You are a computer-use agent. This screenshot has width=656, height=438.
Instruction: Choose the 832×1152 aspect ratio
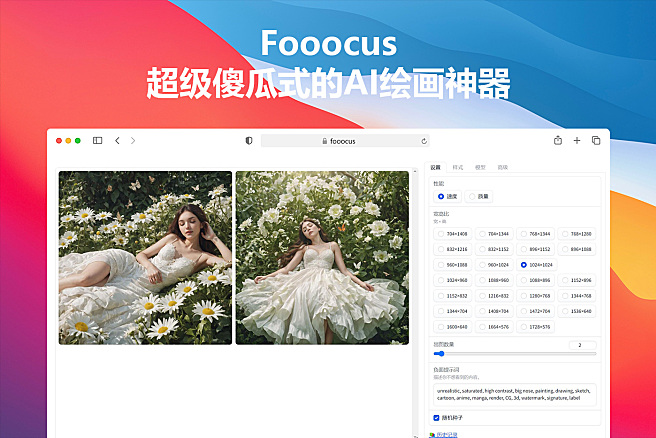point(494,249)
